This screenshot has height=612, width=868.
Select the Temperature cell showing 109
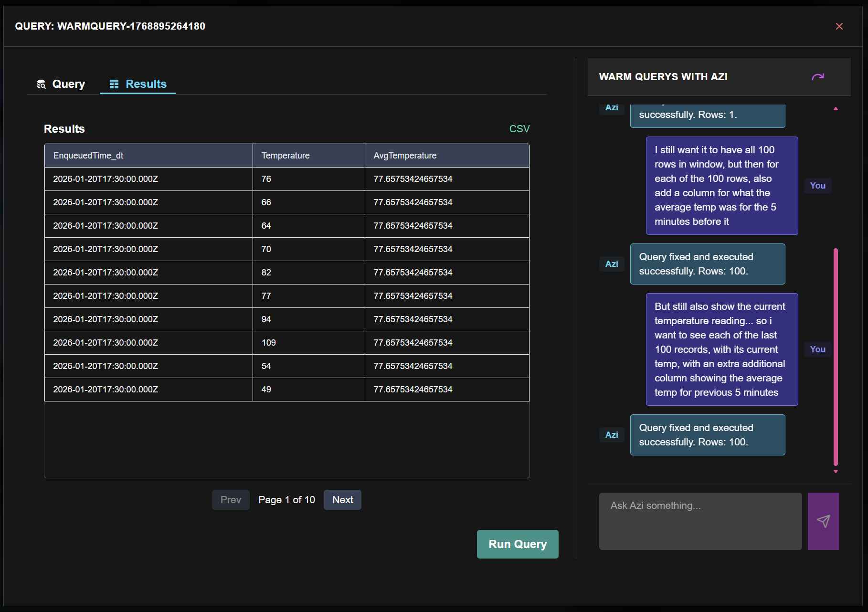(x=309, y=343)
